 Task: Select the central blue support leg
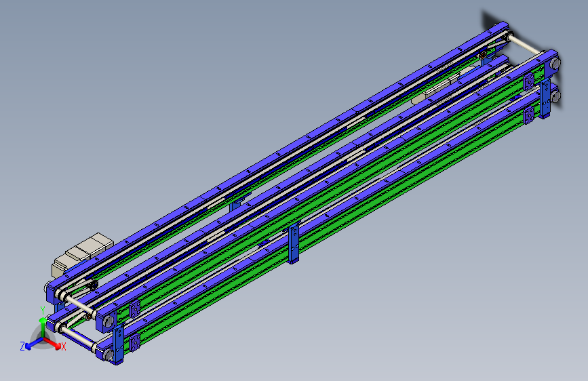[294, 243]
